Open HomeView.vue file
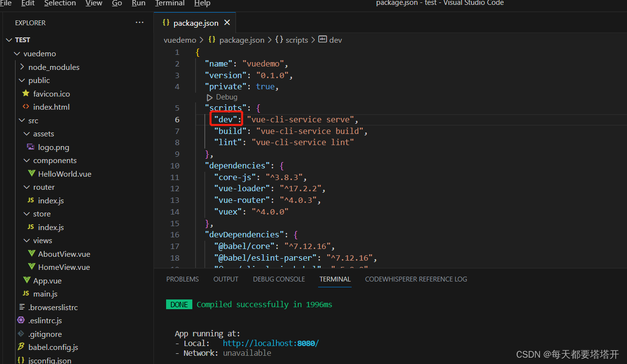Image resolution: width=627 pixels, height=364 pixels. (x=64, y=267)
